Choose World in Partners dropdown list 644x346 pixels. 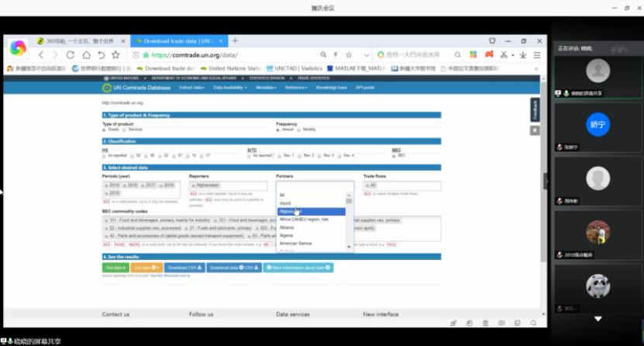[312, 203]
